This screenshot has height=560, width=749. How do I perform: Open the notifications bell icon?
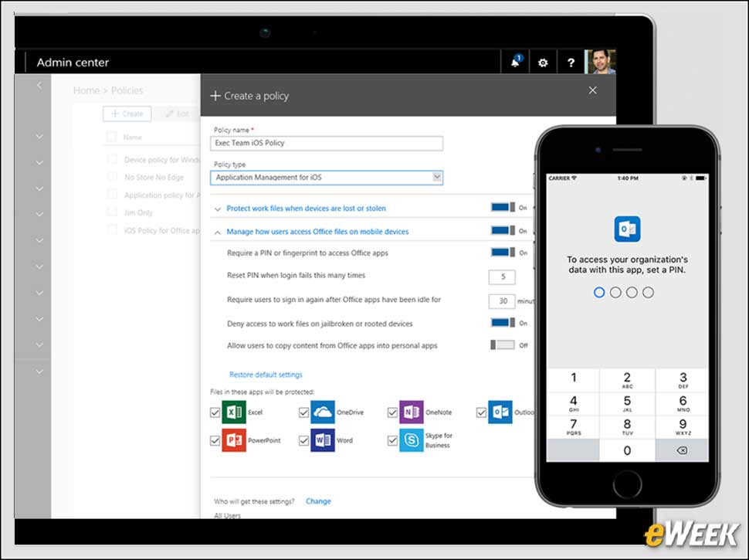click(515, 62)
